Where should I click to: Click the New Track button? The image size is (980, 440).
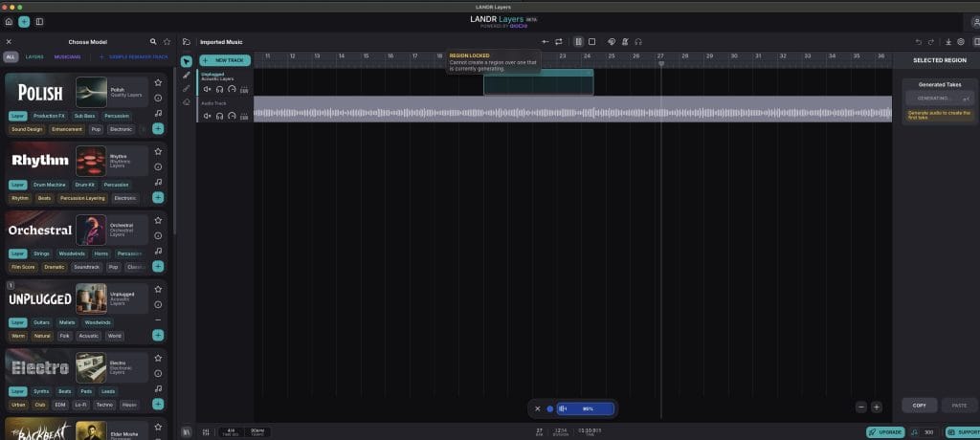pyautogui.click(x=225, y=60)
